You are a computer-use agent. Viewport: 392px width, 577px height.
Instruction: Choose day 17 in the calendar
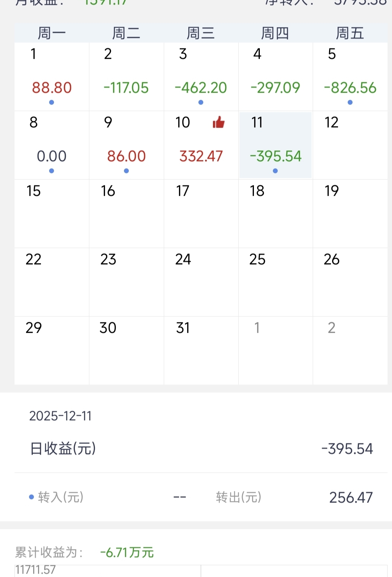point(201,214)
